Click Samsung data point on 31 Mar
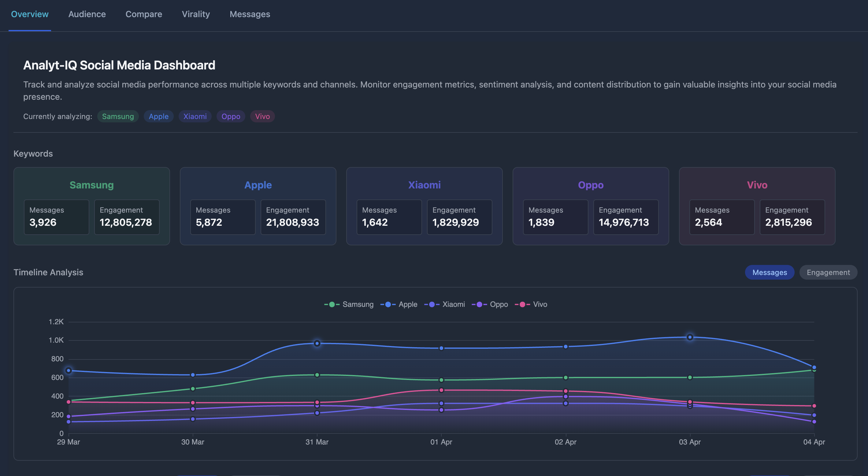The height and width of the screenshot is (476, 868). point(317,375)
